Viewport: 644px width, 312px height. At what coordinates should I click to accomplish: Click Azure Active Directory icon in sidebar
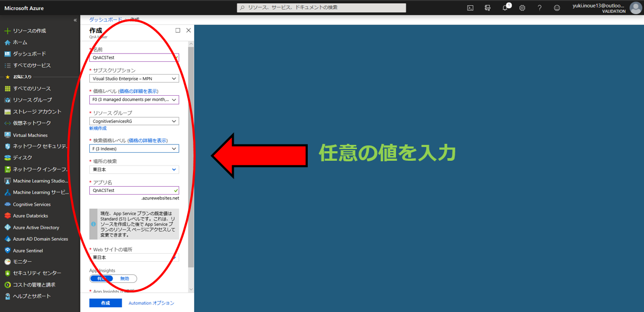[x=7, y=227]
